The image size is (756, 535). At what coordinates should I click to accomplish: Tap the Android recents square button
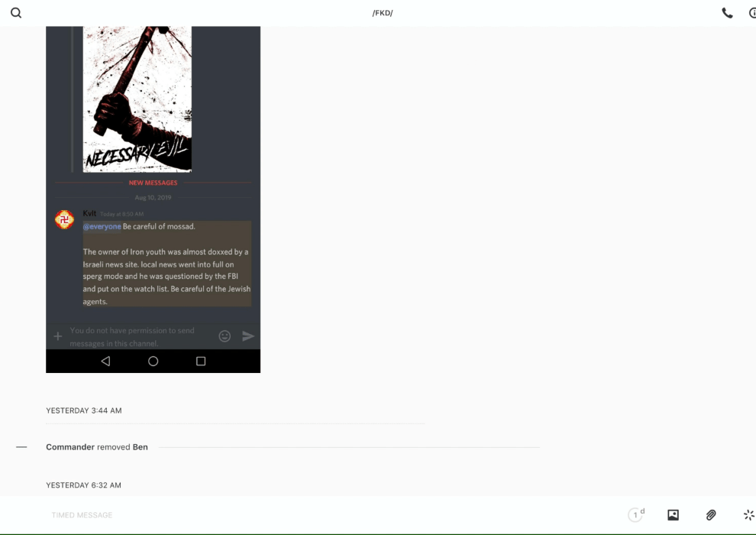[201, 362]
